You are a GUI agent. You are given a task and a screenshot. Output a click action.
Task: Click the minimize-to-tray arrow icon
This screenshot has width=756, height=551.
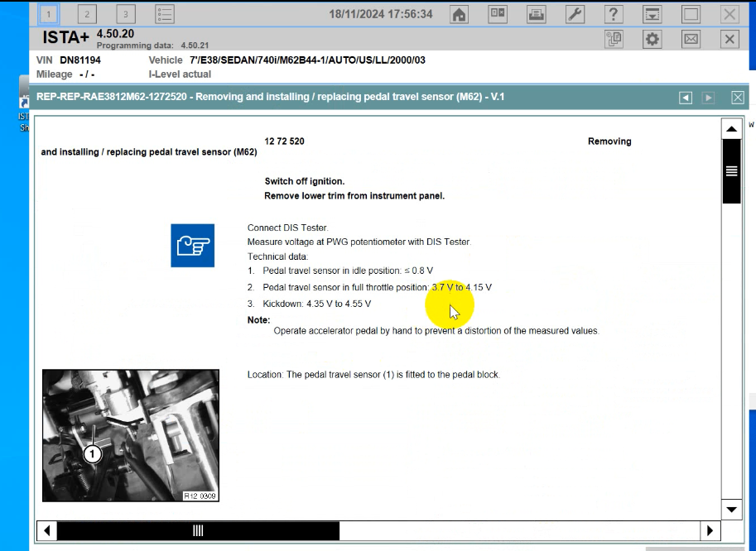[x=652, y=14]
